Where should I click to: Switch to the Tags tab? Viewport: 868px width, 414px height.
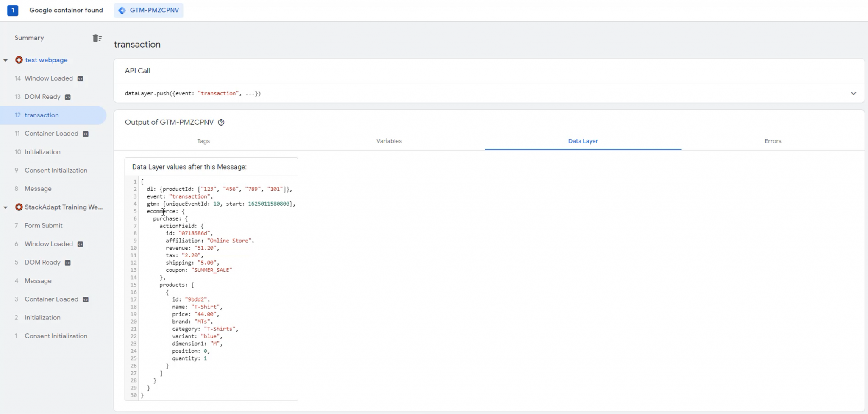click(203, 141)
